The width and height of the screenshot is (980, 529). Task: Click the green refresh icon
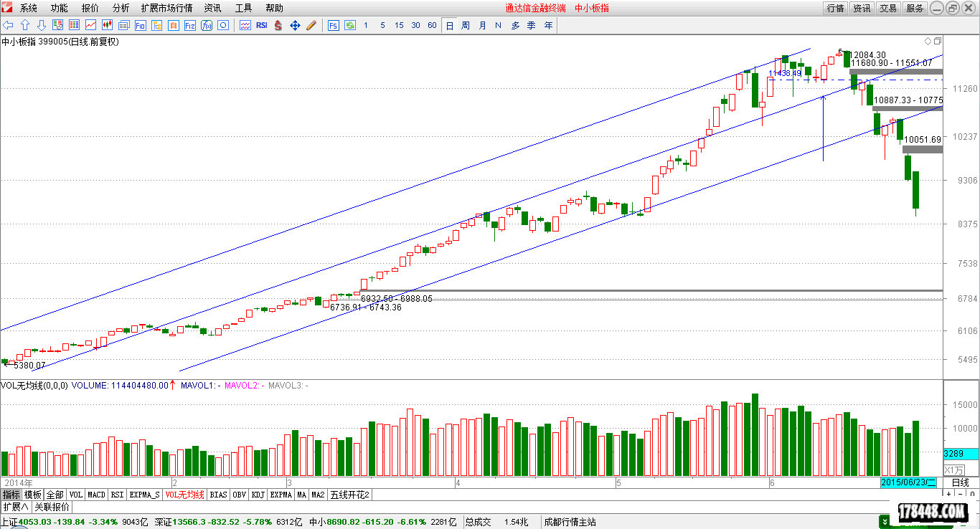(x=350, y=25)
